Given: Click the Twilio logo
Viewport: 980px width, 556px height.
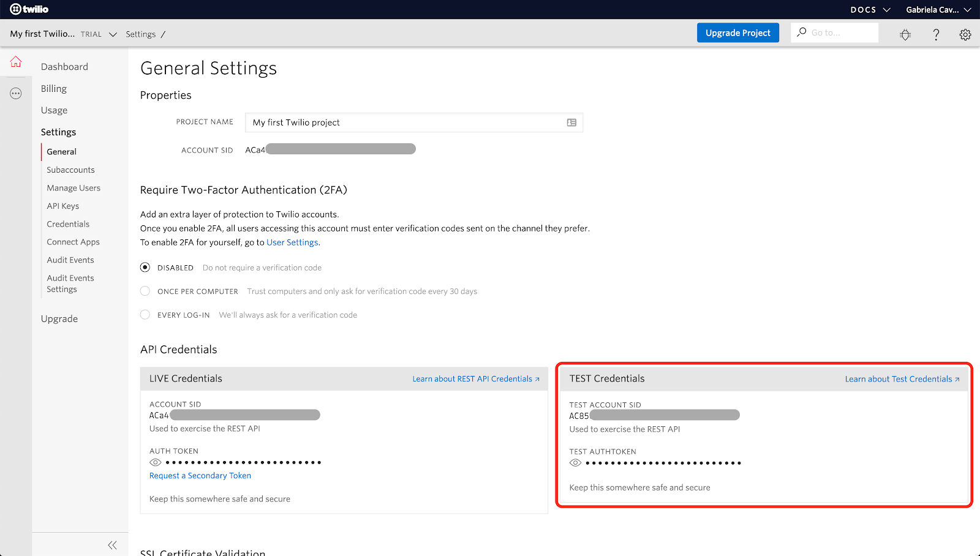Looking at the screenshot, I should pyautogui.click(x=29, y=9).
